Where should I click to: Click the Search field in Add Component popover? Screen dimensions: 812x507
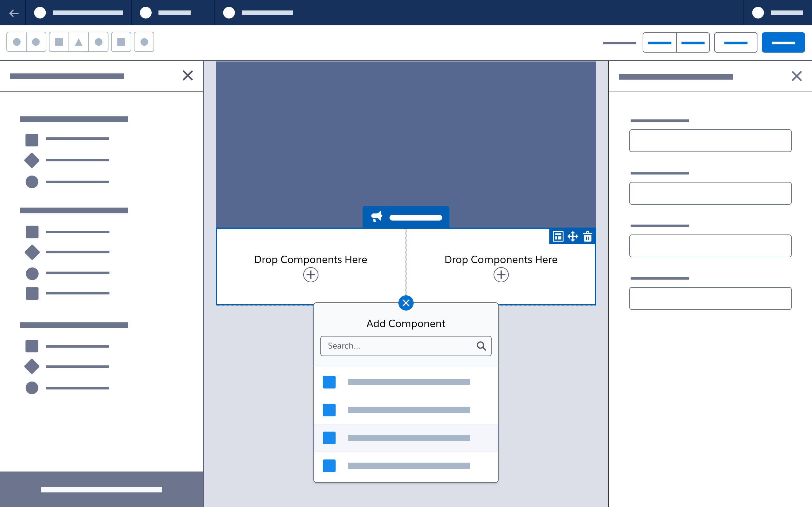396,346
